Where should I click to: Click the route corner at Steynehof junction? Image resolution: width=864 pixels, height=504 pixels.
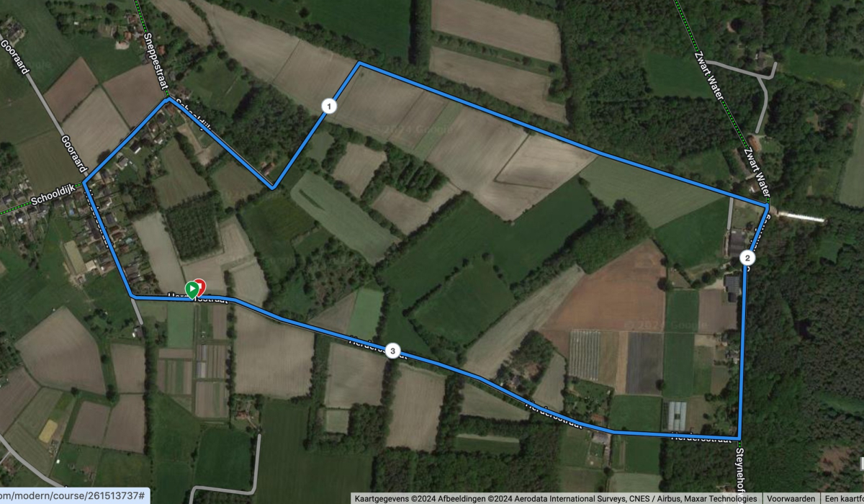pos(739,438)
